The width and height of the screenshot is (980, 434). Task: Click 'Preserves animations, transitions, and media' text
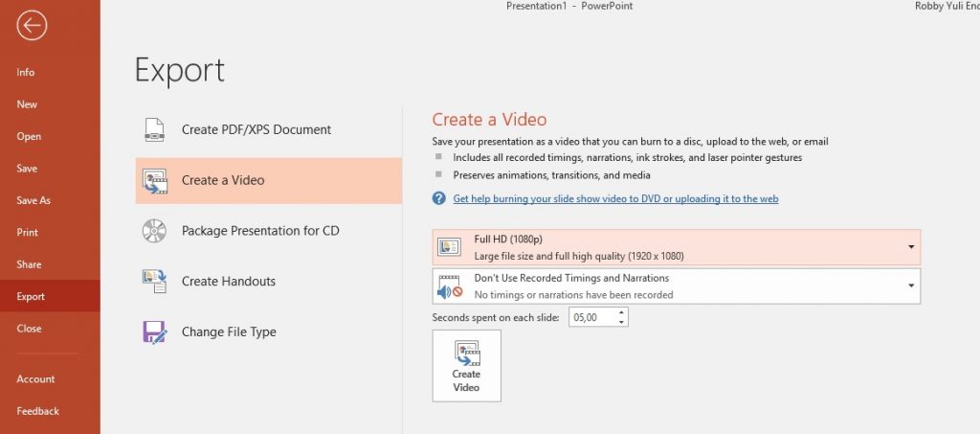point(552,175)
